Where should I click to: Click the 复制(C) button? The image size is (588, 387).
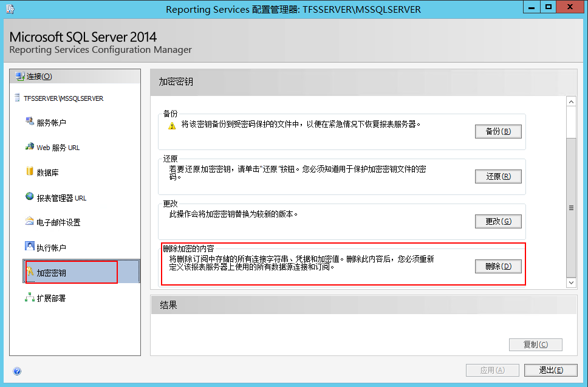coord(536,344)
